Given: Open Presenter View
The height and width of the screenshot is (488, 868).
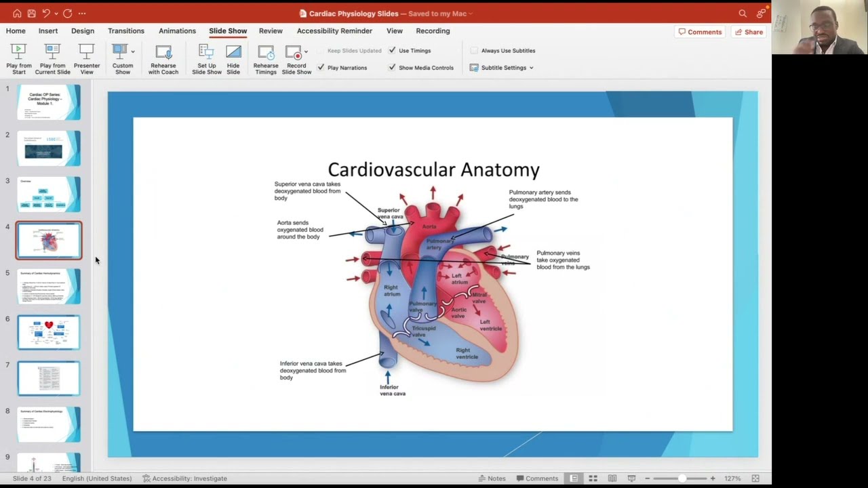Looking at the screenshot, I should [87, 52].
